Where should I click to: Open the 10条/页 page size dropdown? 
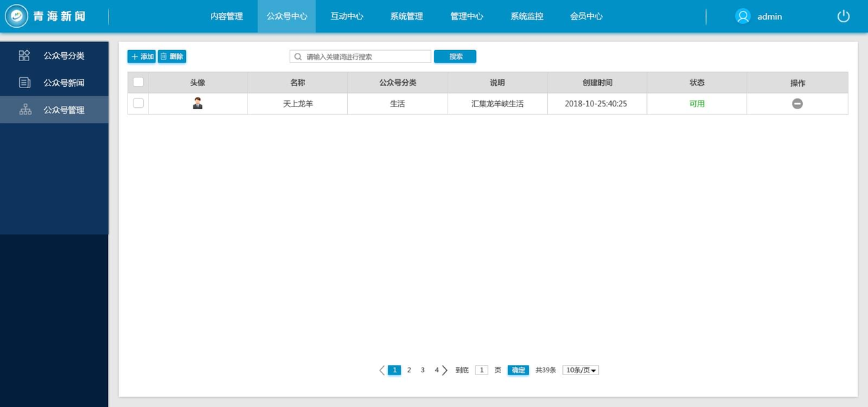(580, 370)
